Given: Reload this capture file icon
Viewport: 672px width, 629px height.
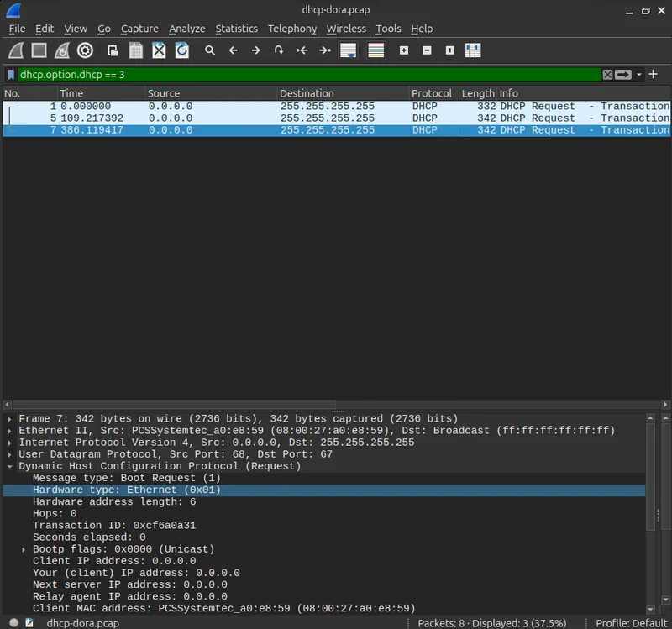Looking at the screenshot, I should (182, 50).
